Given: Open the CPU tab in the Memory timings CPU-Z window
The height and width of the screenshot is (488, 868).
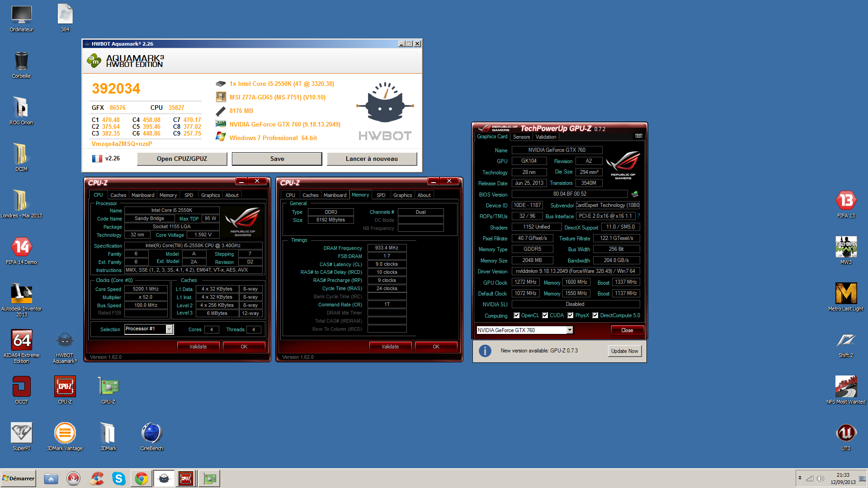Looking at the screenshot, I should coord(290,195).
